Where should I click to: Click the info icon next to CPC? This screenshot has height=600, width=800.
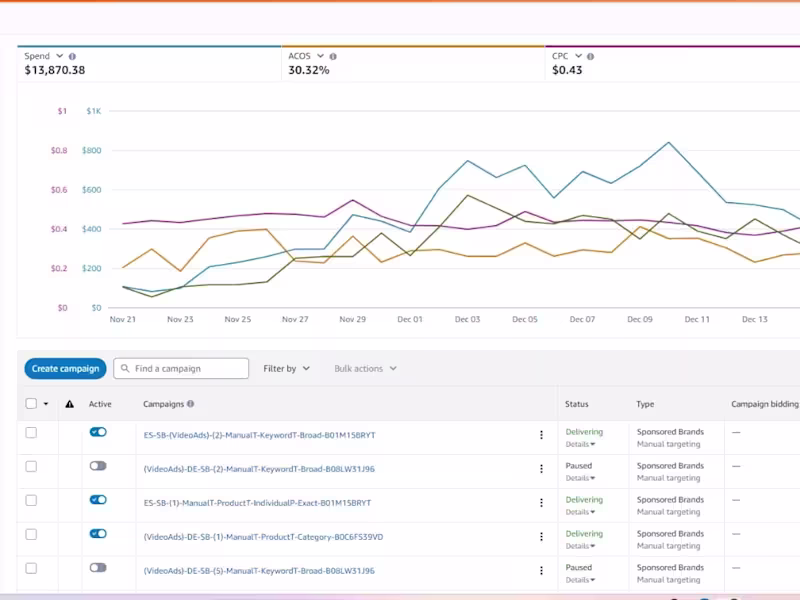(x=591, y=57)
